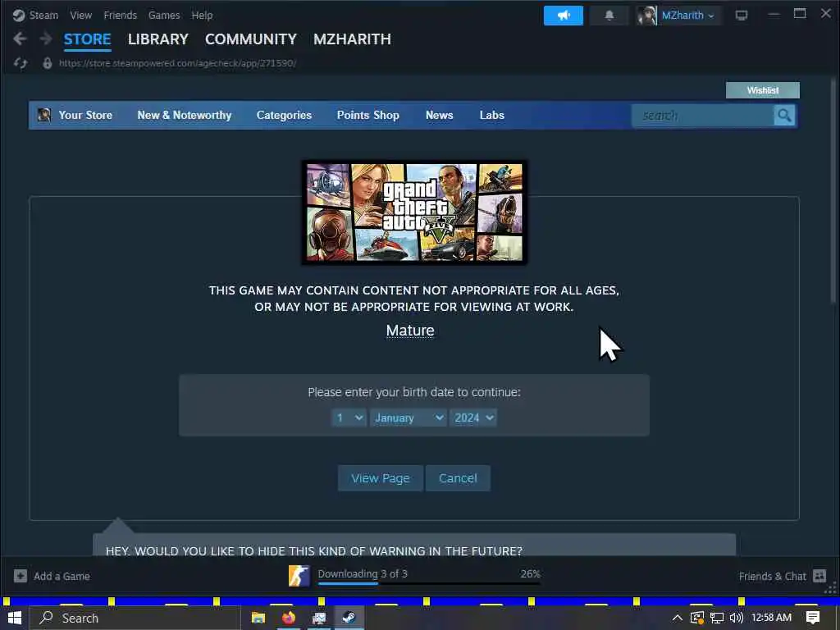This screenshot has width=840, height=630.
Task: Show hidden system tray icons
Action: click(x=677, y=618)
